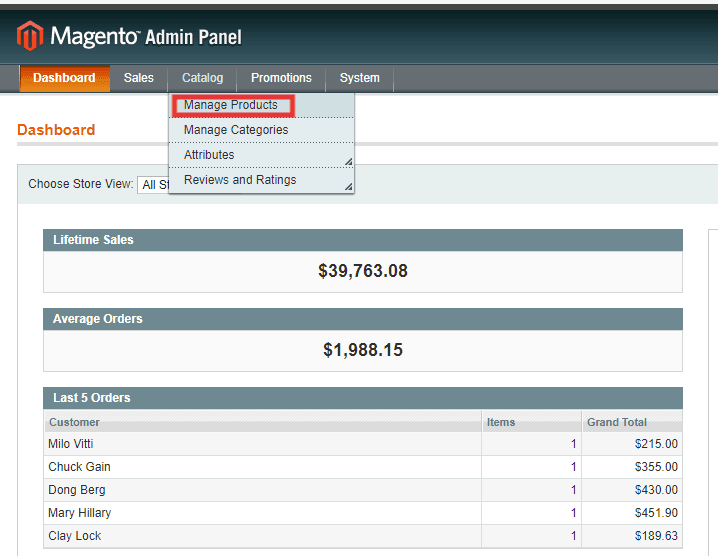Expand the Reviews and Ratings submenu
The height and width of the screenshot is (556, 718).
coord(261,180)
